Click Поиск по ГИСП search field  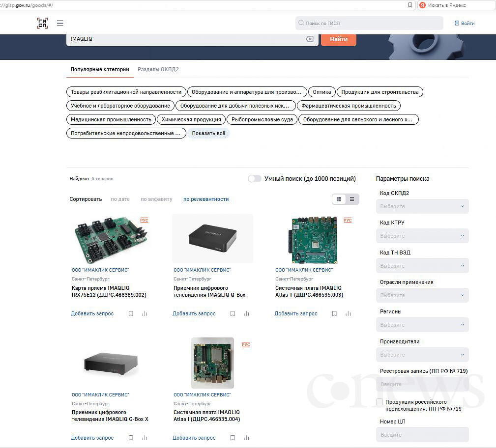(x=369, y=23)
